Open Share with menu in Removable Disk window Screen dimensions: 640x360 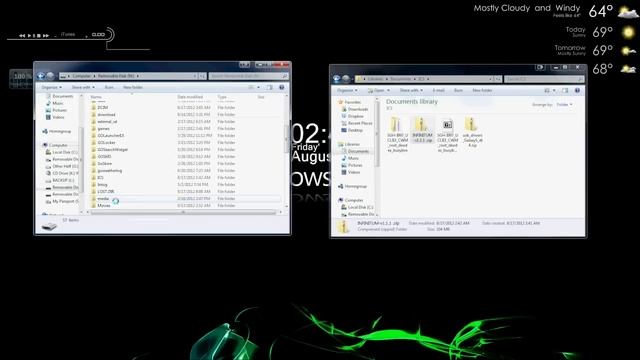[83, 87]
